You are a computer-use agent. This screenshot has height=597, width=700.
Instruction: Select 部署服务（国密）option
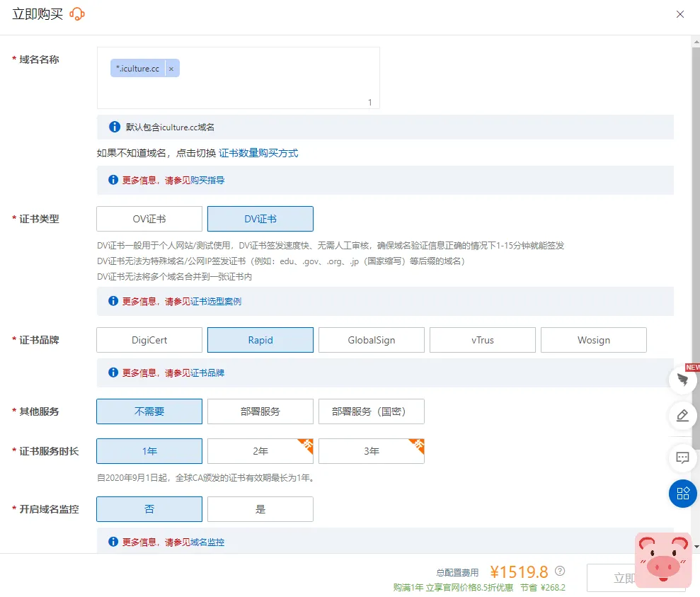tap(372, 411)
